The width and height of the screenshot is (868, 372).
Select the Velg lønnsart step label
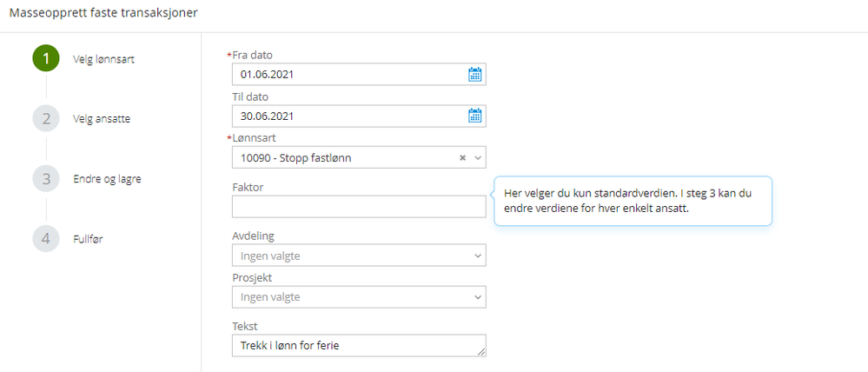103,59
